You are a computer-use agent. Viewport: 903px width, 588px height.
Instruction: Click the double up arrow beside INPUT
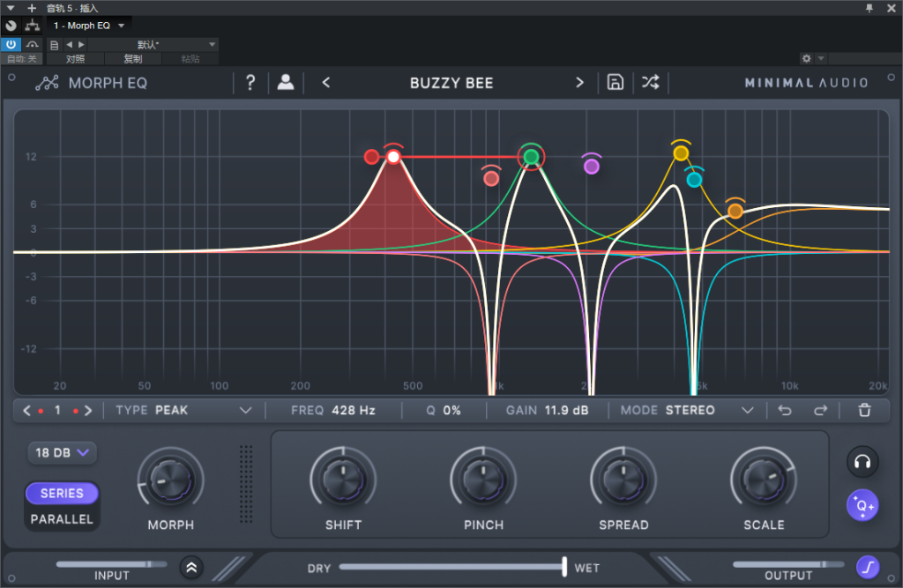(x=191, y=568)
